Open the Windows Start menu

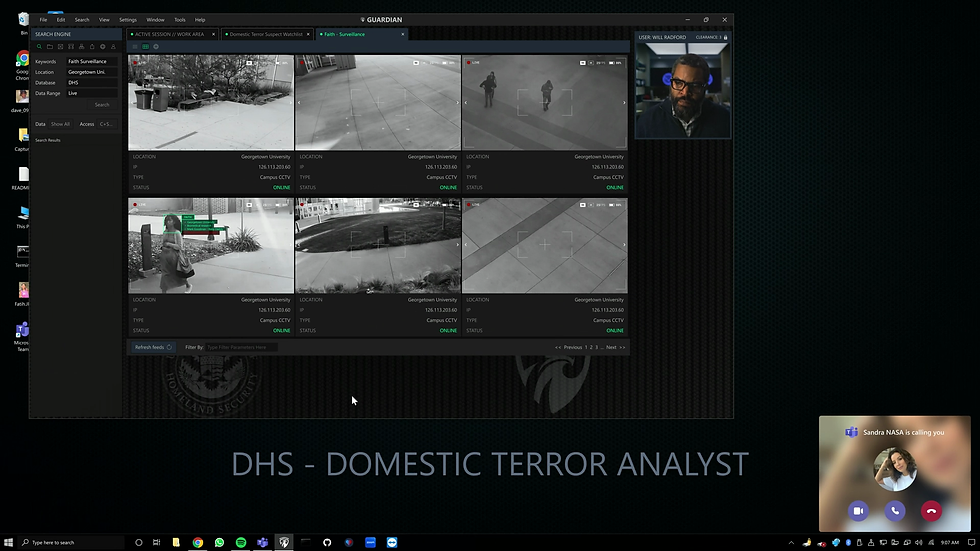tap(8, 542)
